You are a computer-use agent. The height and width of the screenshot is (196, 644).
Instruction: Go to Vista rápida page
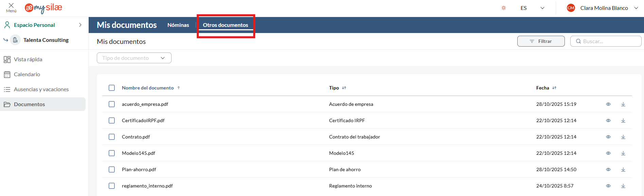[28, 59]
